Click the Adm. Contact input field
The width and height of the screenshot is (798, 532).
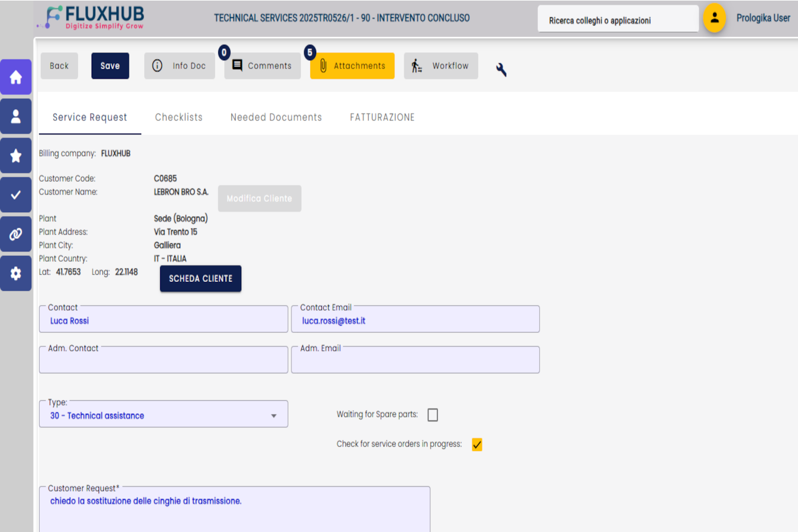click(x=163, y=359)
